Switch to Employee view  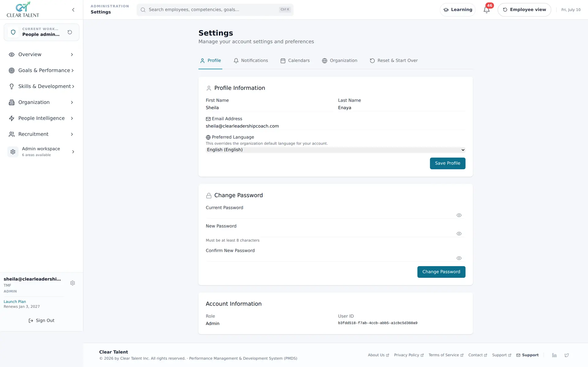[x=524, y=10]
